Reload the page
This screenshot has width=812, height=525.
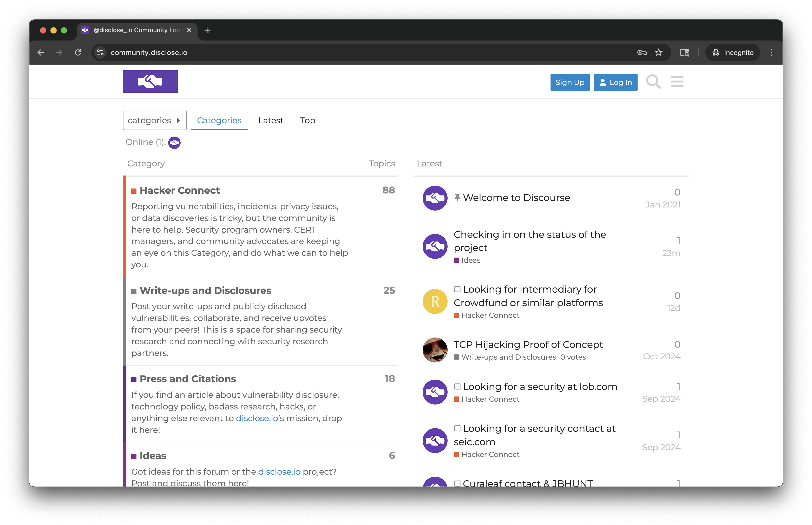(78, 52)
